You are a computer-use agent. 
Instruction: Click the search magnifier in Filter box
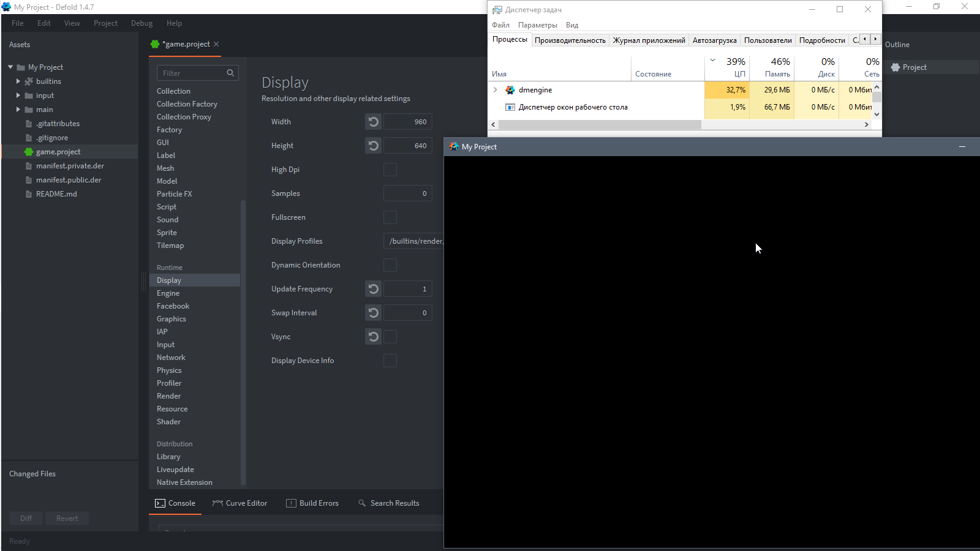[x=230, y=73]
